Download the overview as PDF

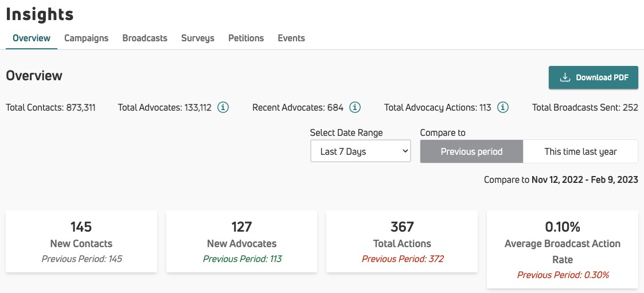click(x=594, y=77)
